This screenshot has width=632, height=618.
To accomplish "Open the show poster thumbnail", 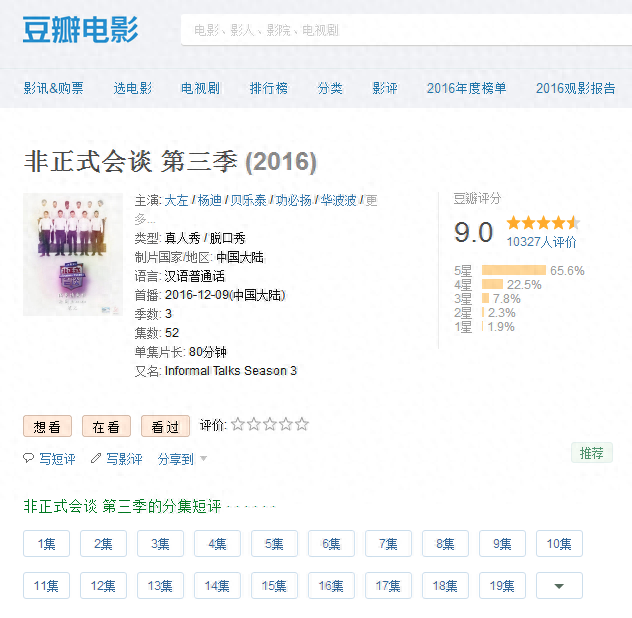I will [x=73, y=254].
